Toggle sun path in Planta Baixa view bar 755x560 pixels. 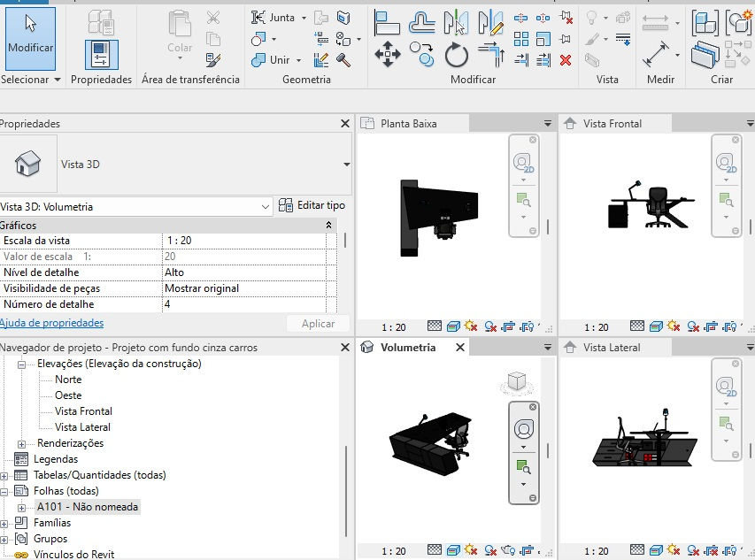(472, 326)
